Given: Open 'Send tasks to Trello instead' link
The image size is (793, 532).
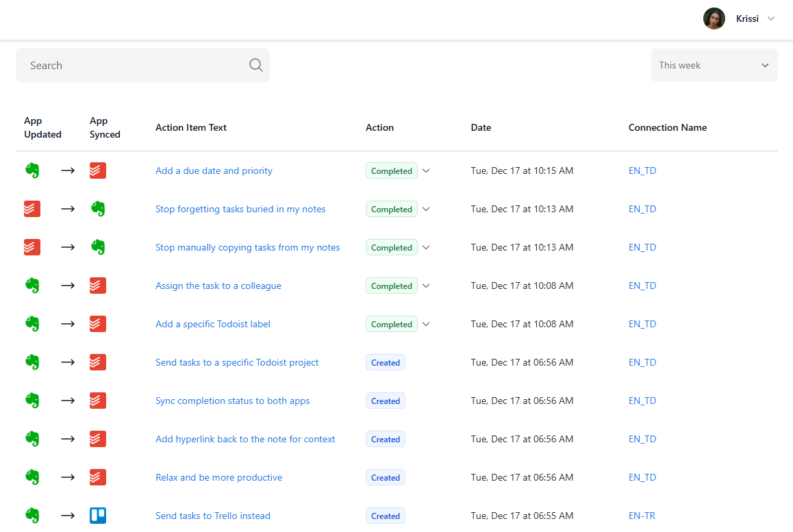Looking at the screenshot, I should [x=213, y=516].
